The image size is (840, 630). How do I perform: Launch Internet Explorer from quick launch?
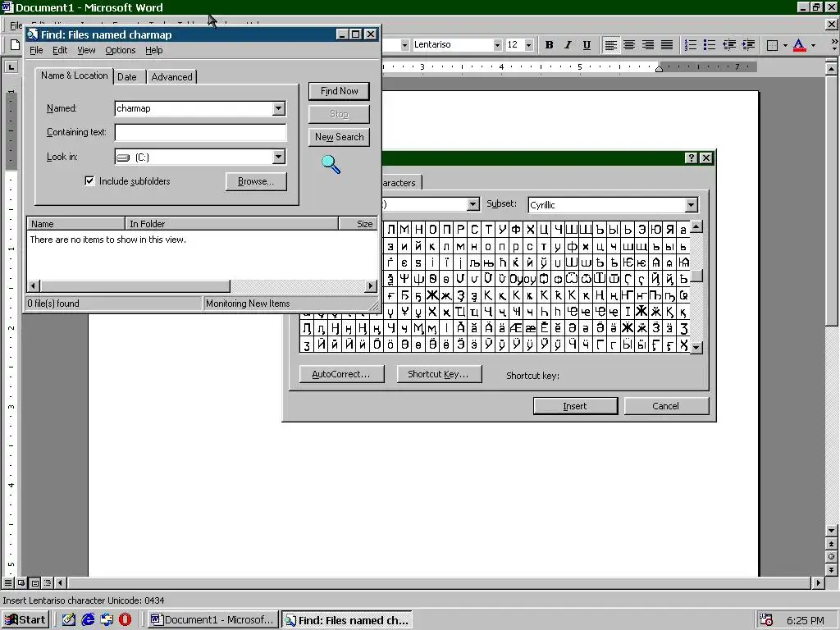point(88,620)
